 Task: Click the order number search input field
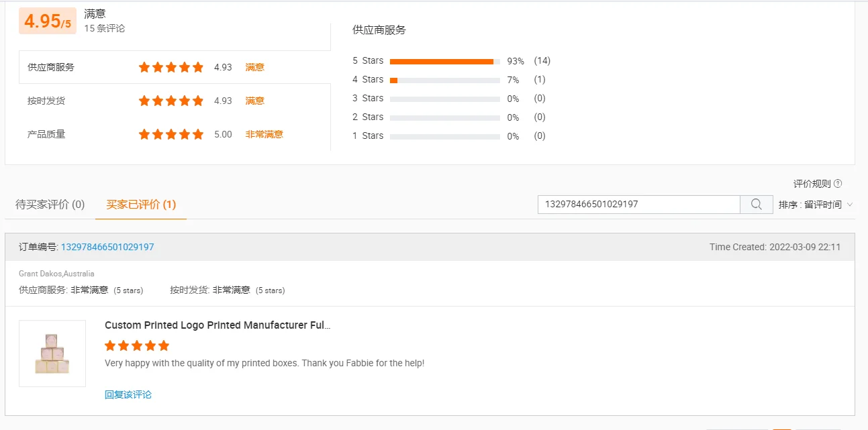click(x=639, y=205)
